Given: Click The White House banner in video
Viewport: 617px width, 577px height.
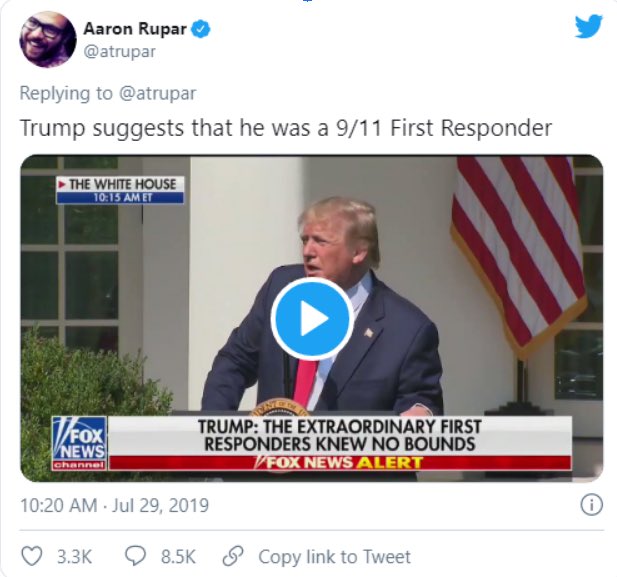Looking at the screenshot, I should tap(120, 190).
